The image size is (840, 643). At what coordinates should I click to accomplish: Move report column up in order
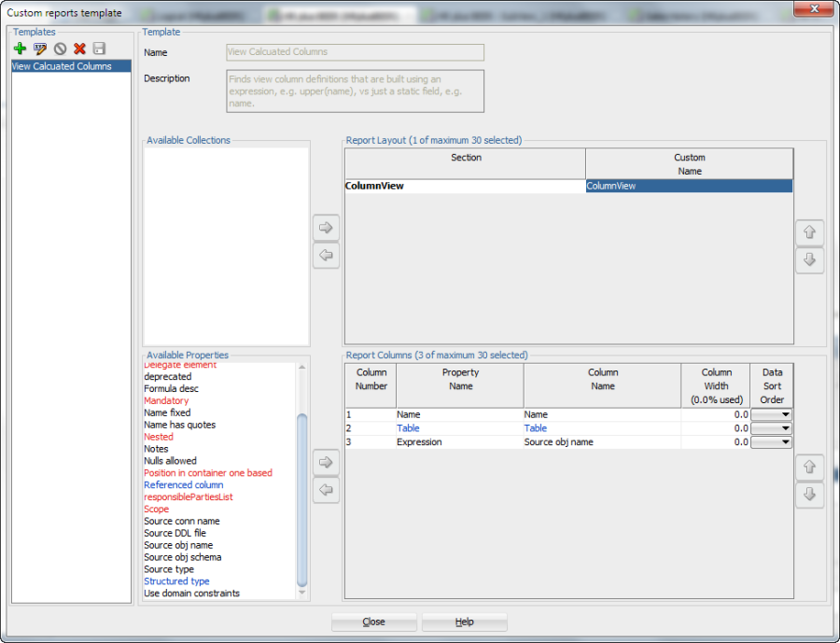[x=809, y=467]
